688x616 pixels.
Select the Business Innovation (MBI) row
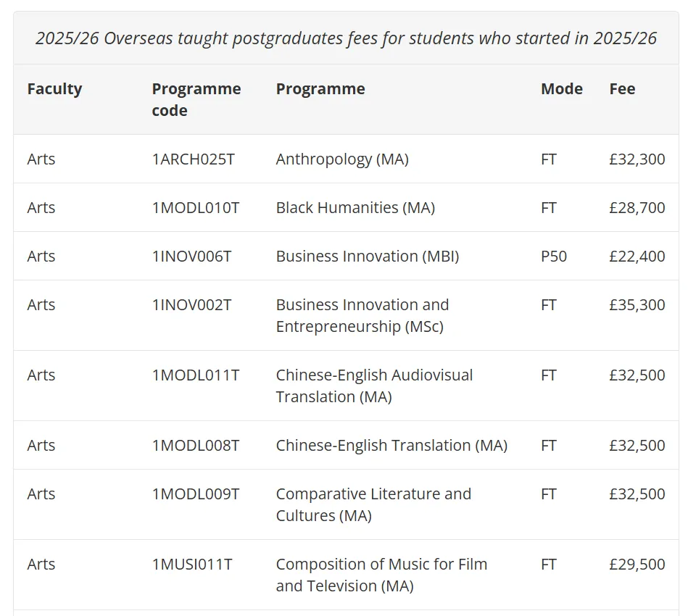point(367,257)
